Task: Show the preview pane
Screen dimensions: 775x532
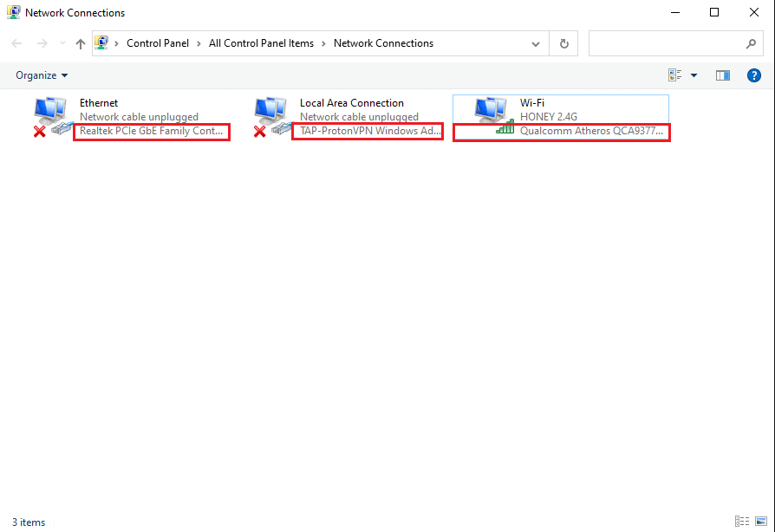Action: click(x=722, y=75)
